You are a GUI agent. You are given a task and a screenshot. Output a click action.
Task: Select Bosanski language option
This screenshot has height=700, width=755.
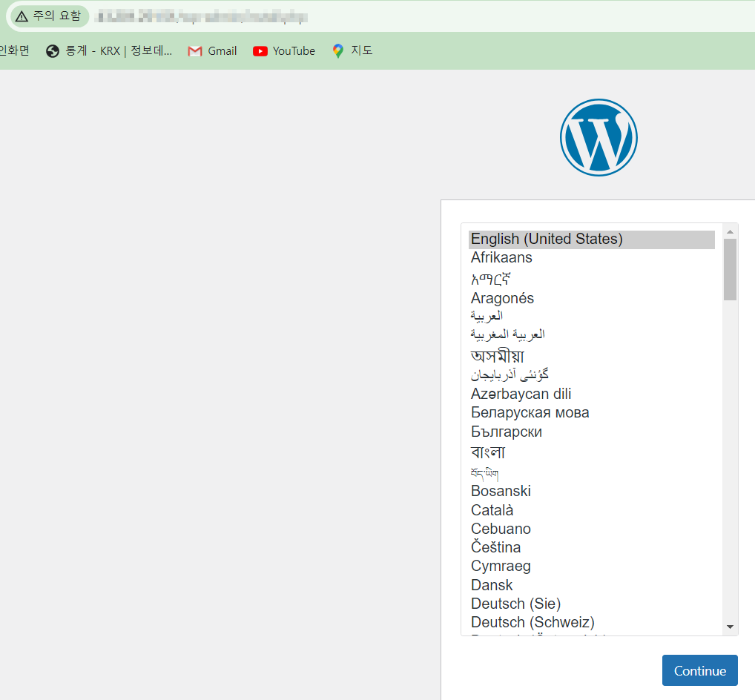591,491
